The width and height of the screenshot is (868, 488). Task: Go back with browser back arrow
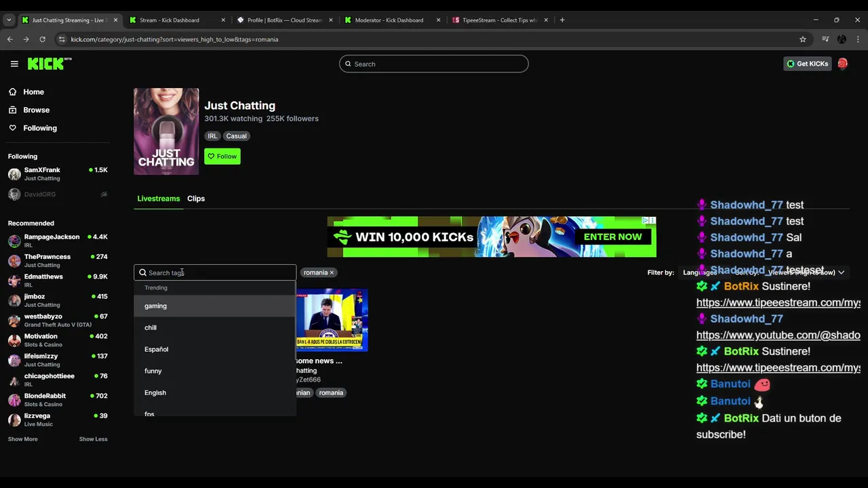point(10,39)
